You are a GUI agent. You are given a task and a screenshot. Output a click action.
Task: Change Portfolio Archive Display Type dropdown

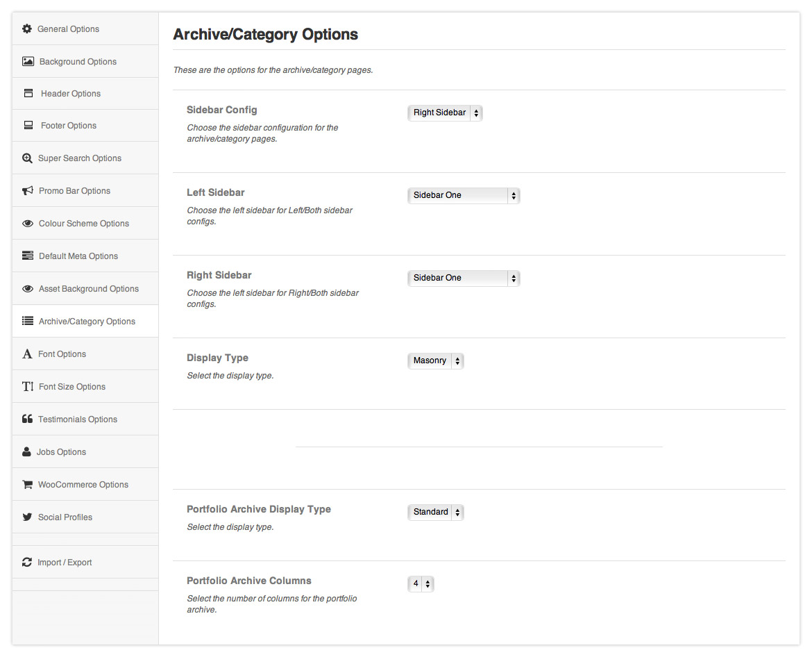click(x=435, y=513)
